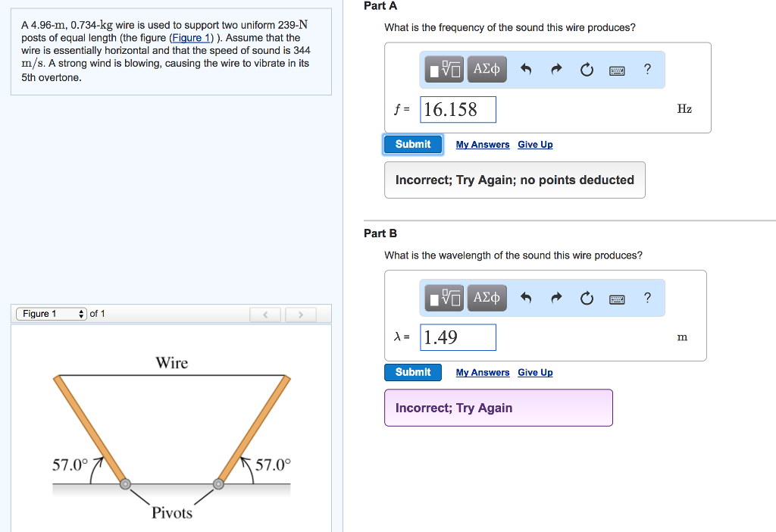Image resolution: width=776 pixels, height=532 pixels.
Task: Submit the Part B wavelength answer
Action: click(413, 372)
